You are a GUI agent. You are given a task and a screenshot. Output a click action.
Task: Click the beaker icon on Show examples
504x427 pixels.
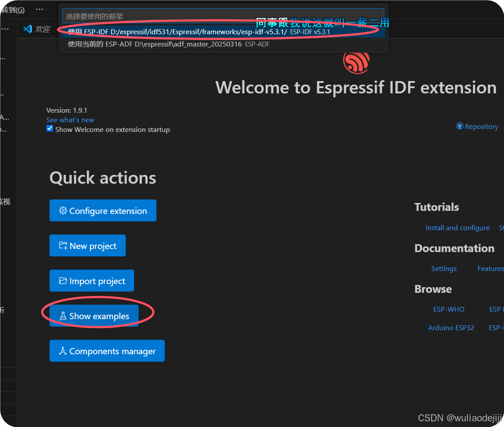tap(63, 316)
